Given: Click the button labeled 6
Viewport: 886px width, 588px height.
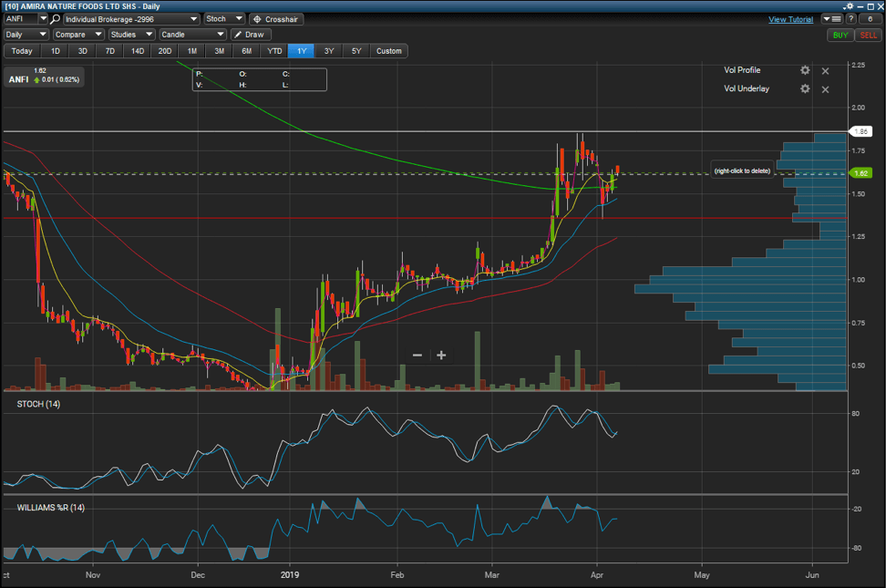Looking at the screenshot, I should pos(871,18).
